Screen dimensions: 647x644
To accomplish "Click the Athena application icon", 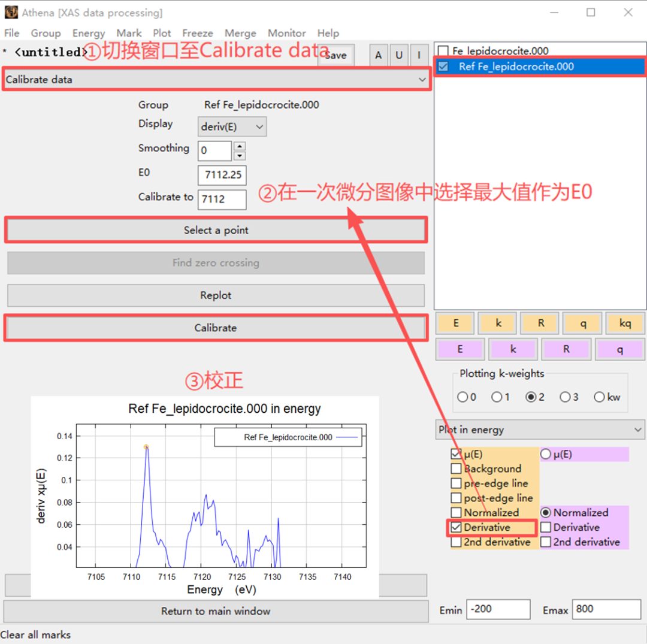I will (x=11, y=13).
